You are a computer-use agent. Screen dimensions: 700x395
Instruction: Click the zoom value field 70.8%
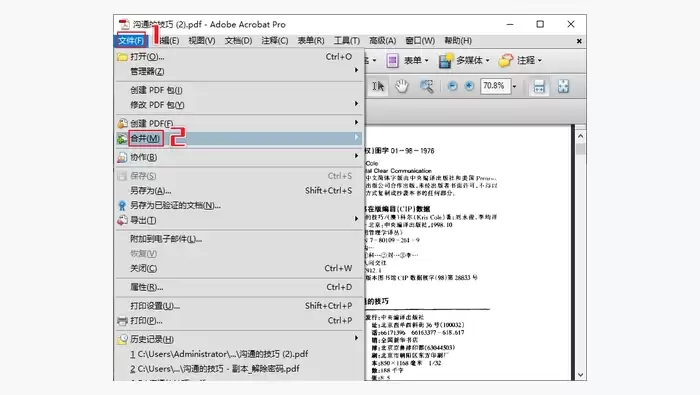(x=495, y=86)
